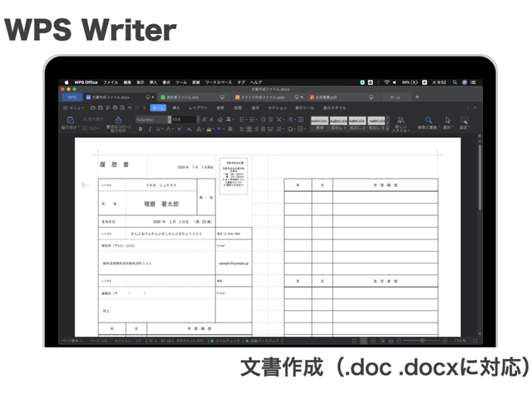Collapse the ribbon with the chevron arrow
The image size is (532, 399).
(x=475, y=108)
